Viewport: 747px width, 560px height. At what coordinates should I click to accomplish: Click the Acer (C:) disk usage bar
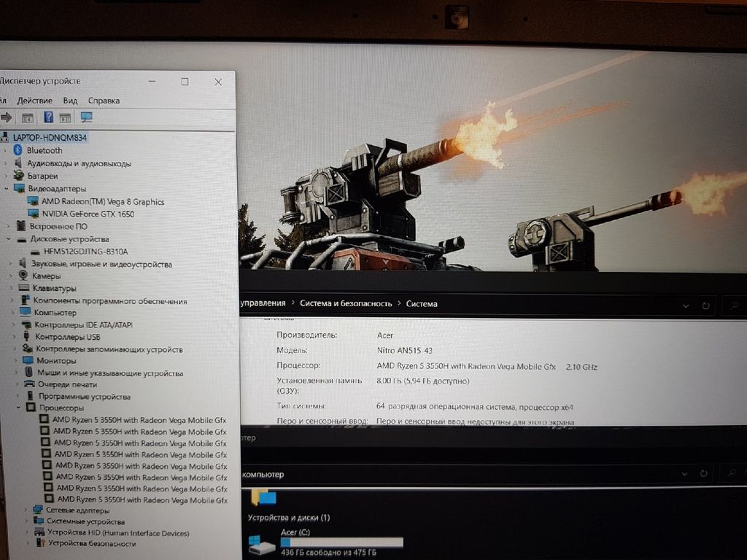[x=341, y=542]
